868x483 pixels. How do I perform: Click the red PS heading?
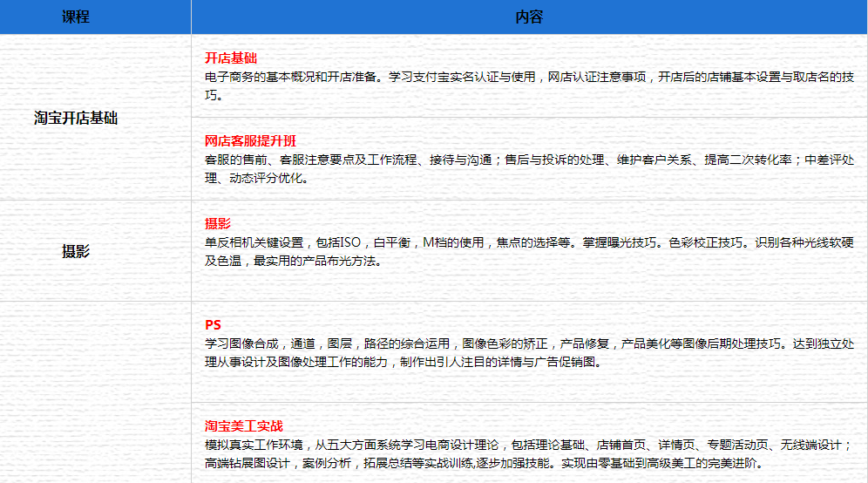pos(213,325)
